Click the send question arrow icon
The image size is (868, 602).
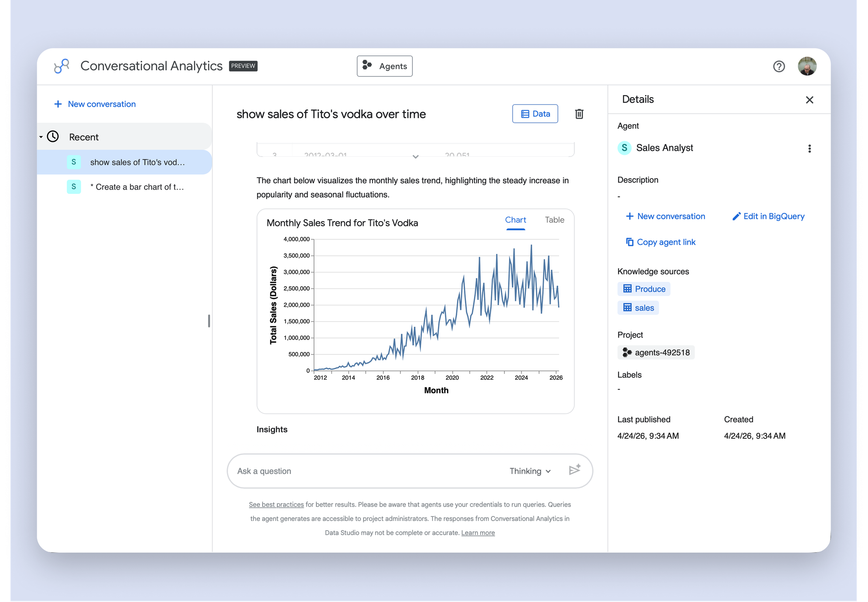[x=574, y=470]
